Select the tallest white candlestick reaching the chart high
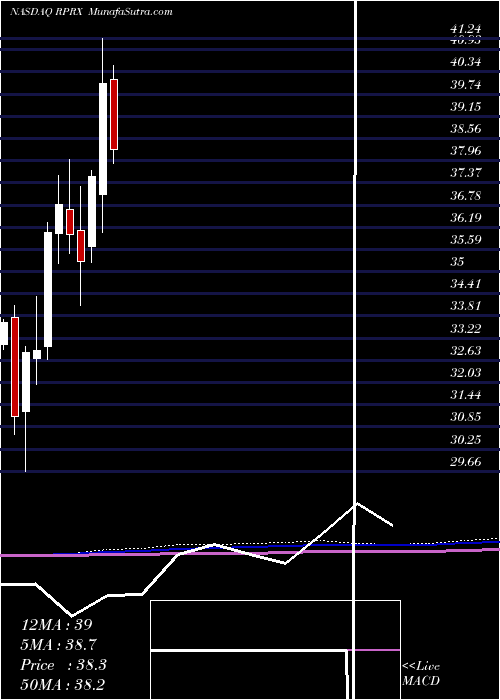Screen dimensions: 500x700 point(103,139)
